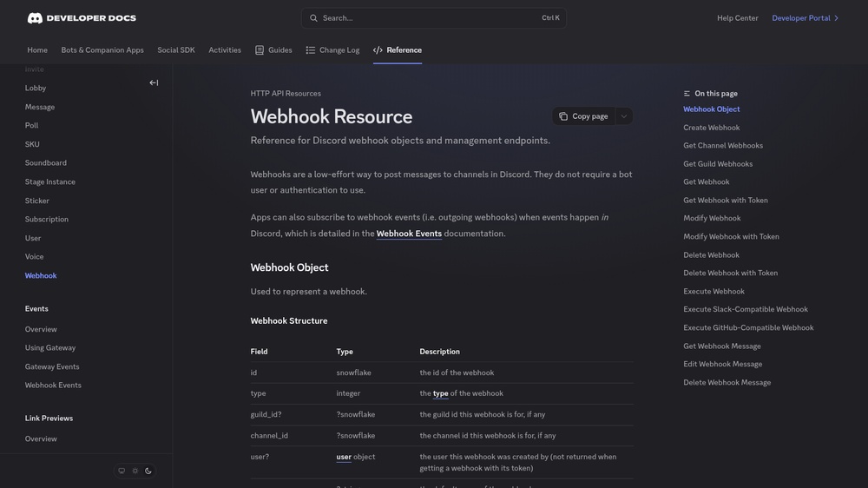The height and width of the screenshot is (488, 868).
Task: Open the Change Log tab
Action: click(332, 49)
